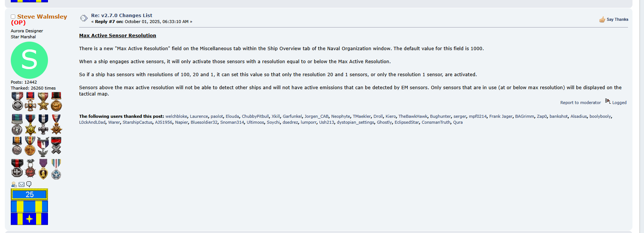Open thanked user Jorgen_CAB's profile
Image resolution: width=644 pixels, height=233 pixels.
coord(316,116)
